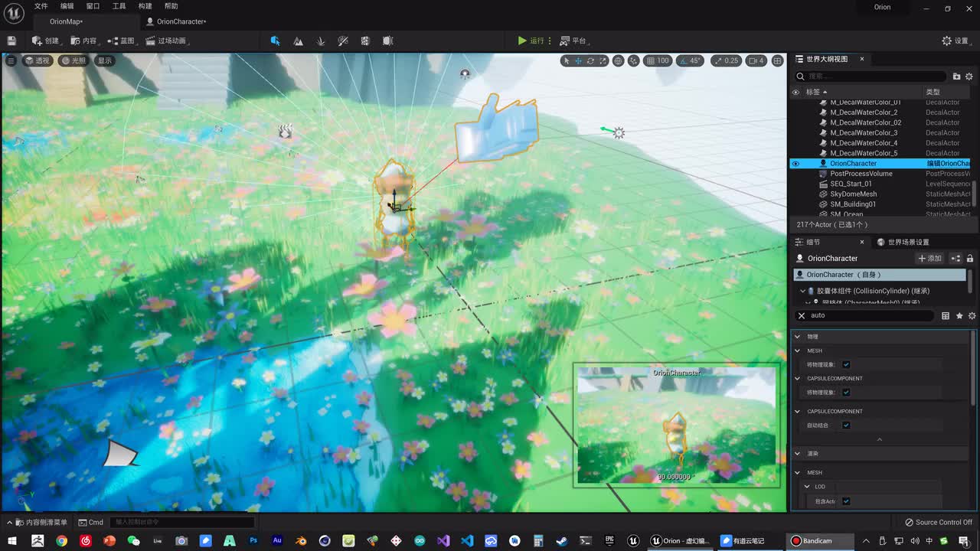Open the 设置 (Settings) button
Image resolution: width=980 pixels, height=551 pixels.
(955, 41)
